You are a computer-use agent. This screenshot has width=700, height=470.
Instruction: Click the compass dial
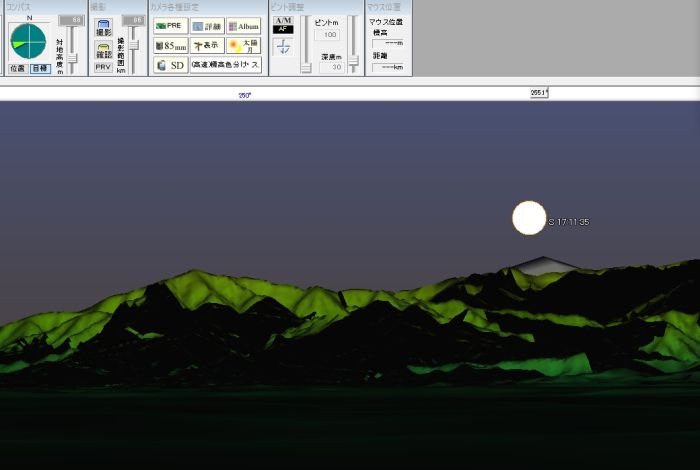coord(28,41)
